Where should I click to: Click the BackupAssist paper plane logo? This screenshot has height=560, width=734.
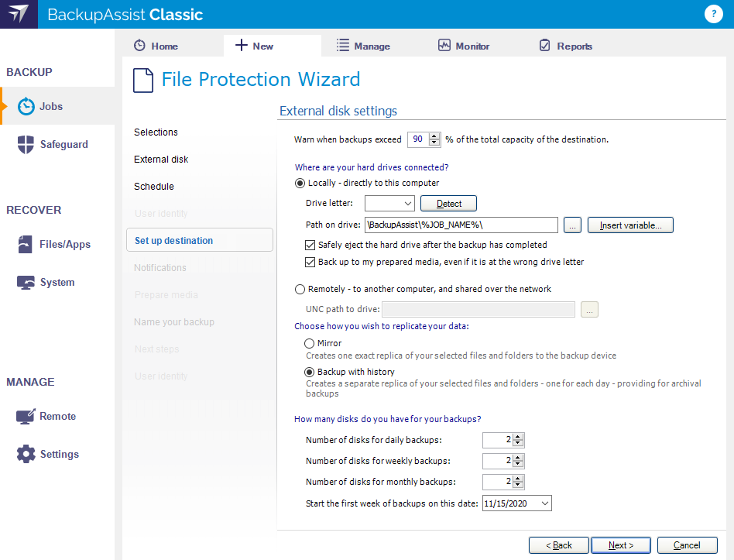19,14
